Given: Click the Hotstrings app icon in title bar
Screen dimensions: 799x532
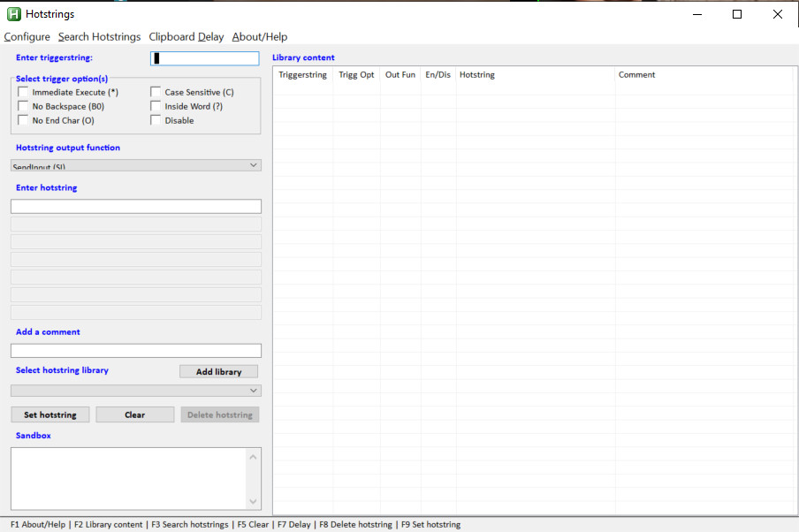Looking at the screenshot, I should tap(14, 14).
